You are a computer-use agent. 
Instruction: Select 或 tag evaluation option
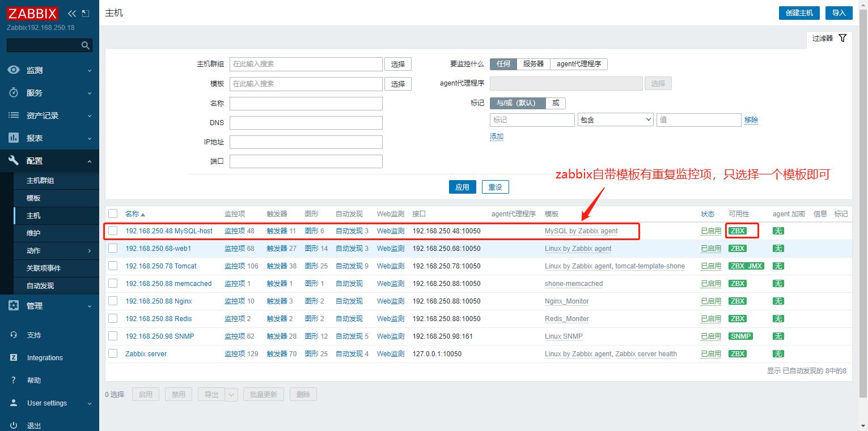tap(556, 103)
